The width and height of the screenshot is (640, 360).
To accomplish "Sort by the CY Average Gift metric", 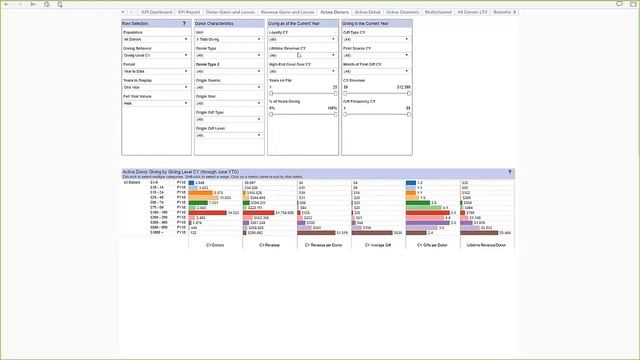I will click(x=378, y=245).
